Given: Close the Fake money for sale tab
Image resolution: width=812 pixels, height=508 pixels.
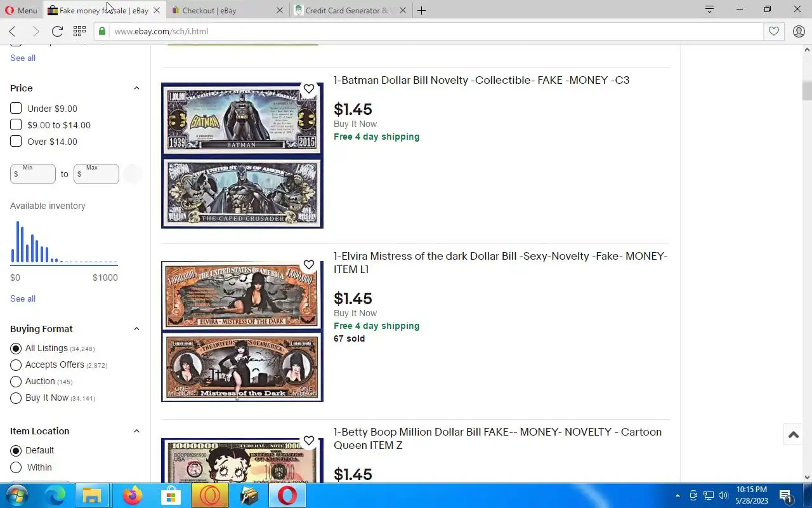Looking at the screenshot, I should 157,10.
